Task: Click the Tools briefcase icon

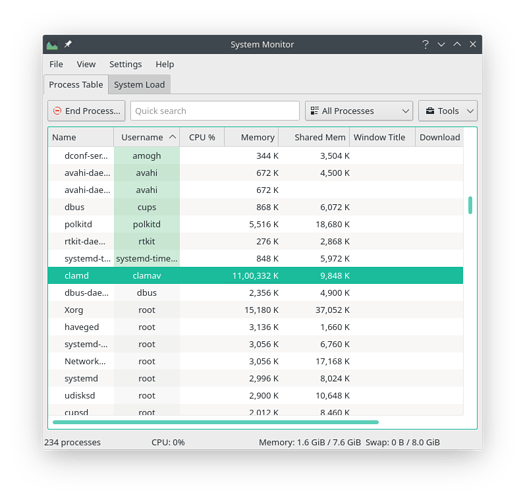Action: [430, 111]
